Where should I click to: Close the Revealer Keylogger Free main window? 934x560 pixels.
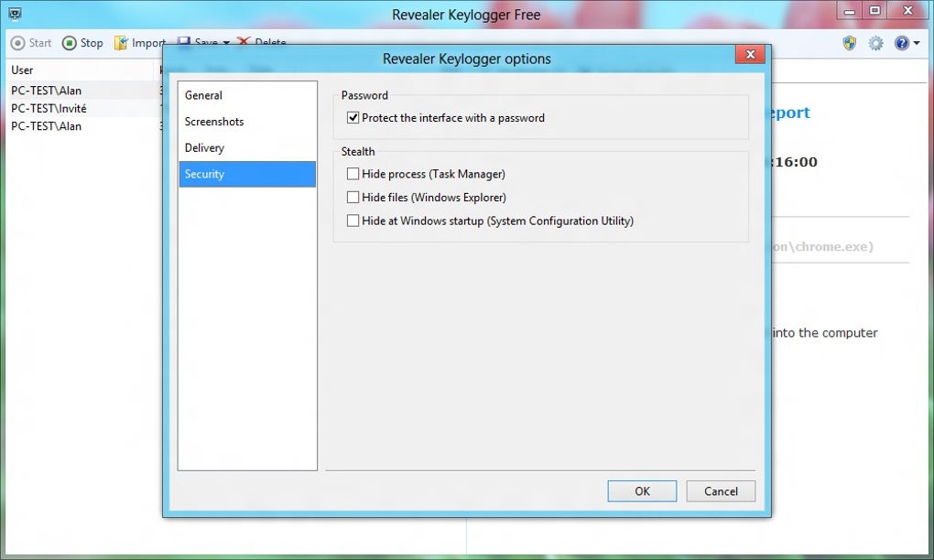click(908, 9)
